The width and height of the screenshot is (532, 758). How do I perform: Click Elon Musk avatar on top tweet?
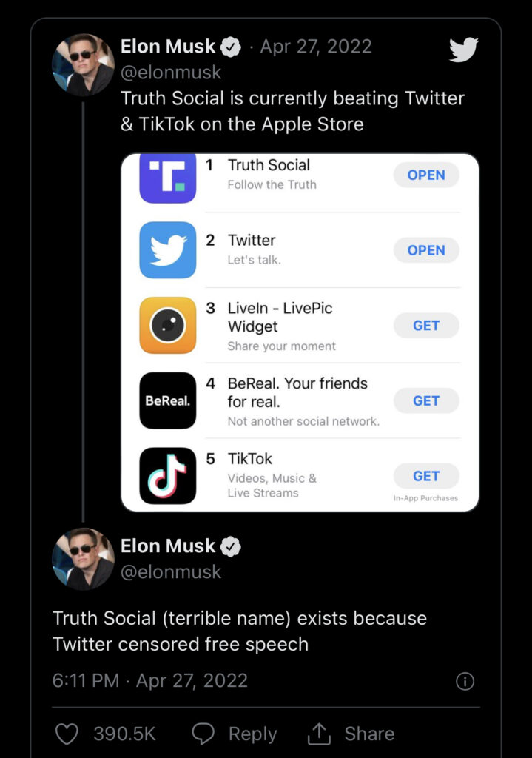(83, 64)
